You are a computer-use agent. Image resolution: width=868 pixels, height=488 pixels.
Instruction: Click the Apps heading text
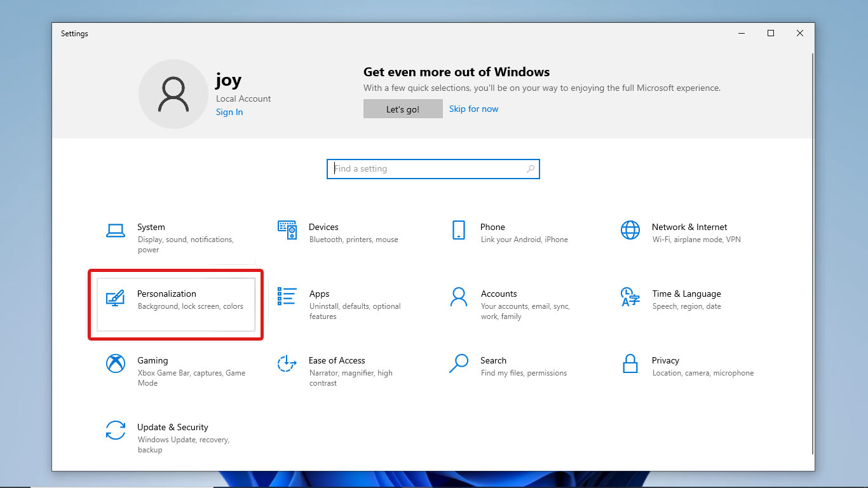point(319,294)
